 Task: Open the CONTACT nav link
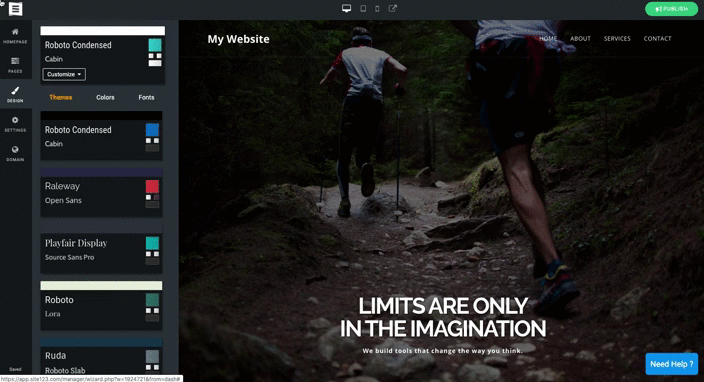[657, 39]
